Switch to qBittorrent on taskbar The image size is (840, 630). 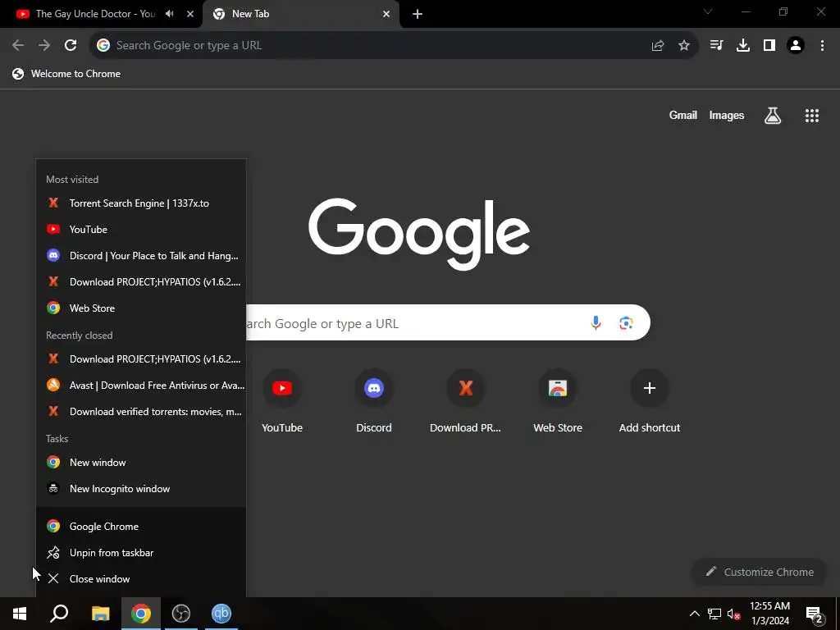pyautogui.click(x=221, y=614)
